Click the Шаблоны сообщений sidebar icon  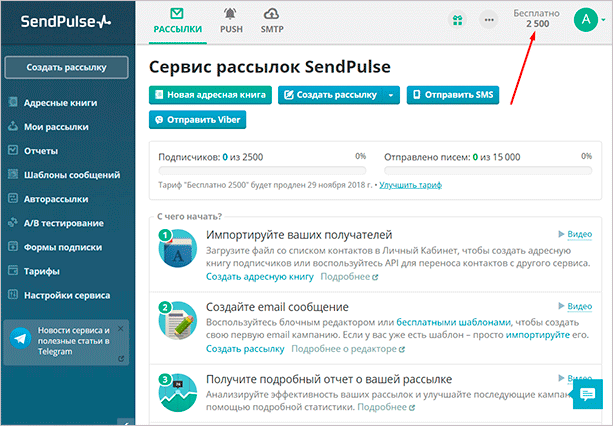pos(13,174)
